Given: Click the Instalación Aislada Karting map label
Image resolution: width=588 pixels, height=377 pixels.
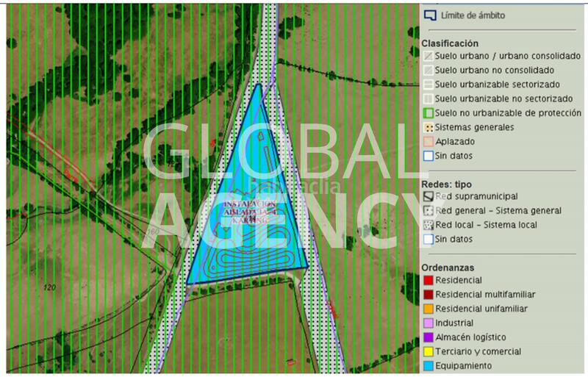Looking at the screenshot, I should click(250, 211).
